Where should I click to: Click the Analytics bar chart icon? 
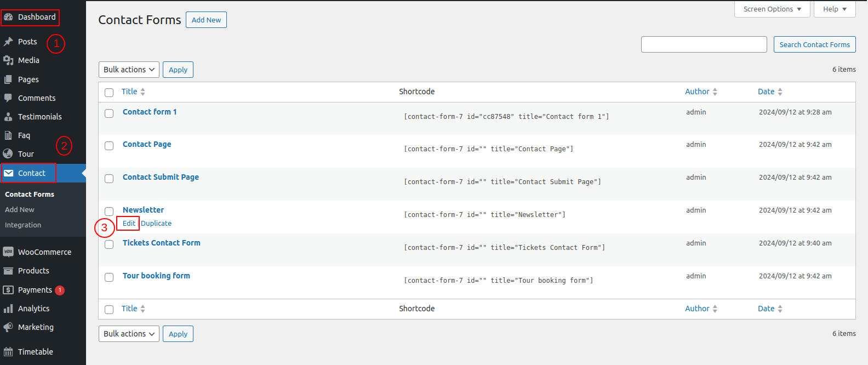tap(8, 309)
